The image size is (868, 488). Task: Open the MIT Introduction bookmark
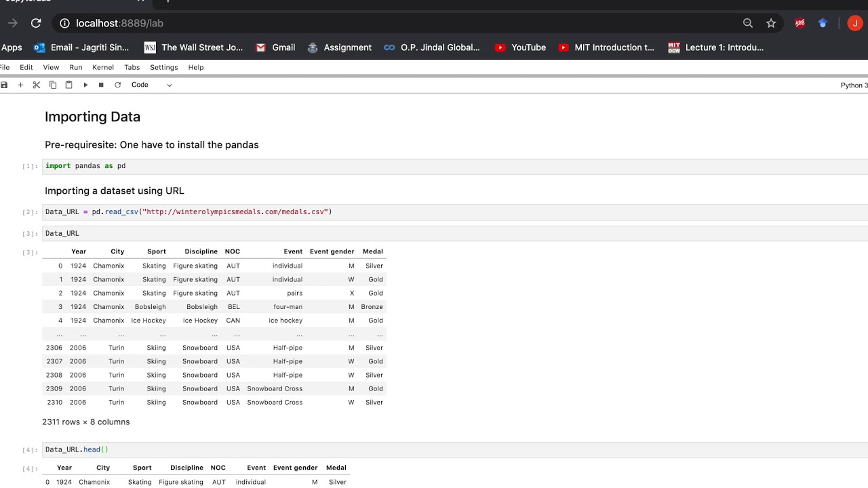point(606,47)
